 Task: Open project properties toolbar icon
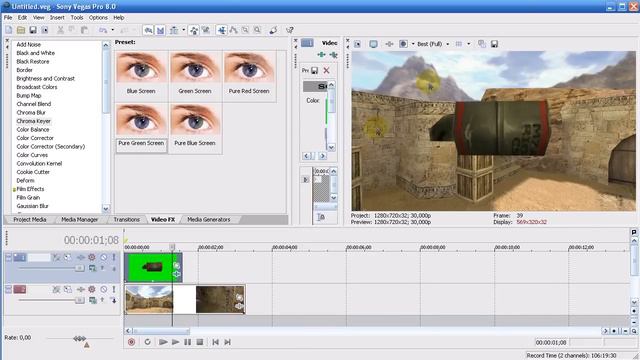[x=45, y=30]
